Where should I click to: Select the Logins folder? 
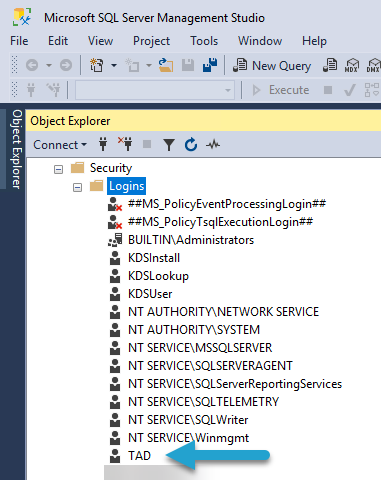[127, 186]
